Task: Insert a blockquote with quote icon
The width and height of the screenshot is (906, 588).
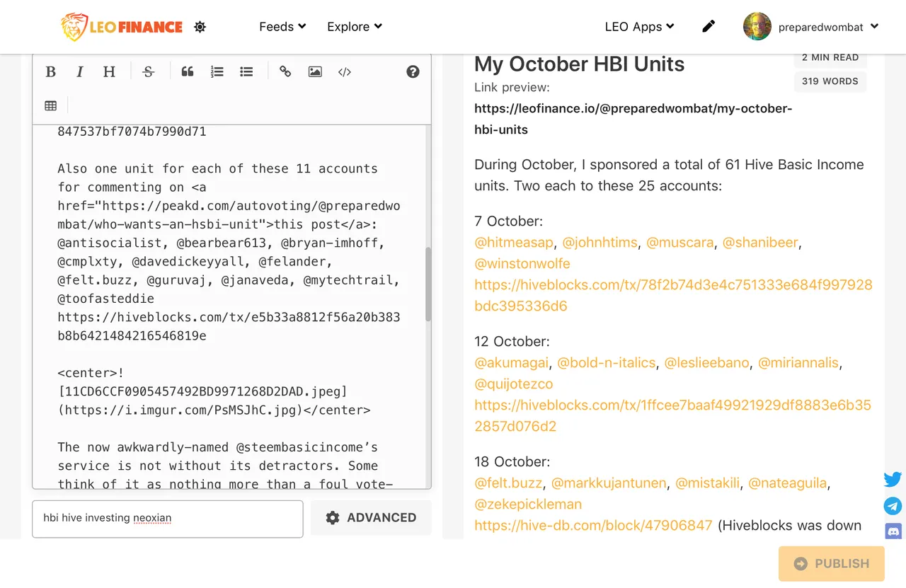Action: point(188,71)
